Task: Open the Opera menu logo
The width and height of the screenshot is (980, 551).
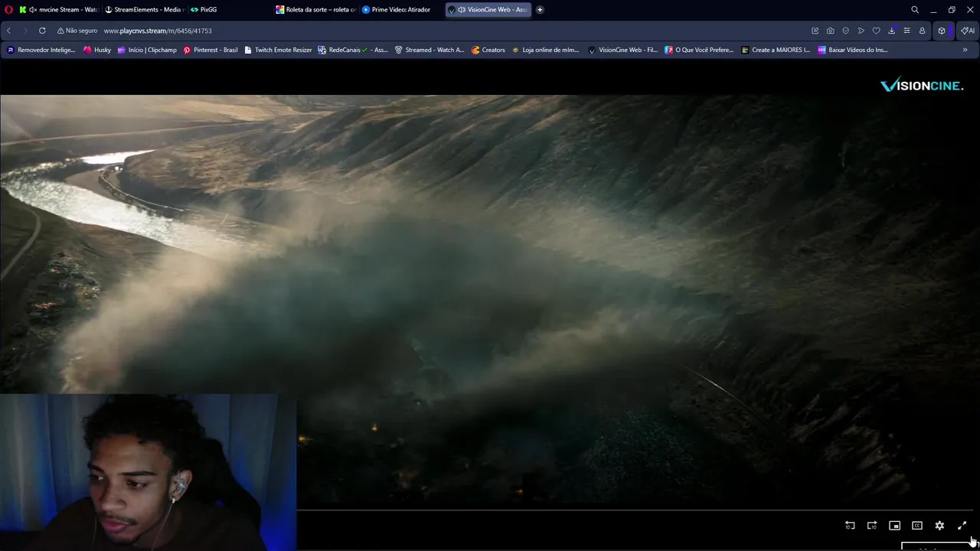Action: (x=8, y=9)
